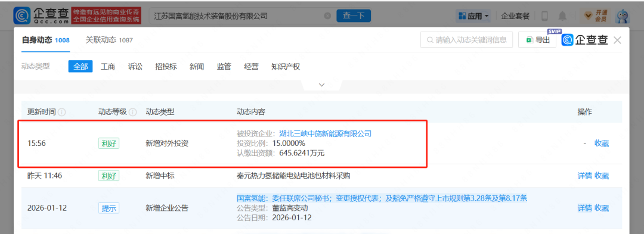Screen dimensions: 644x234
Task: Click the 新增中标 type cell
Action: 160,176
